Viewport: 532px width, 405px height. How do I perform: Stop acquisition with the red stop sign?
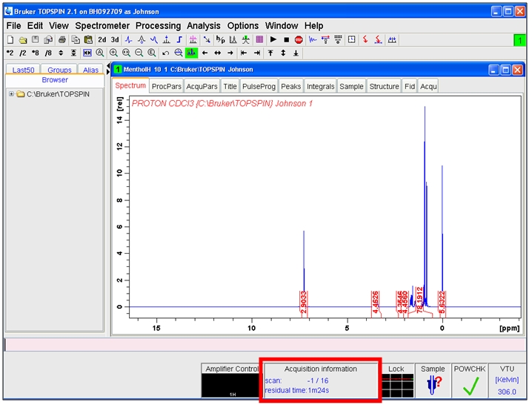[299, 40]
